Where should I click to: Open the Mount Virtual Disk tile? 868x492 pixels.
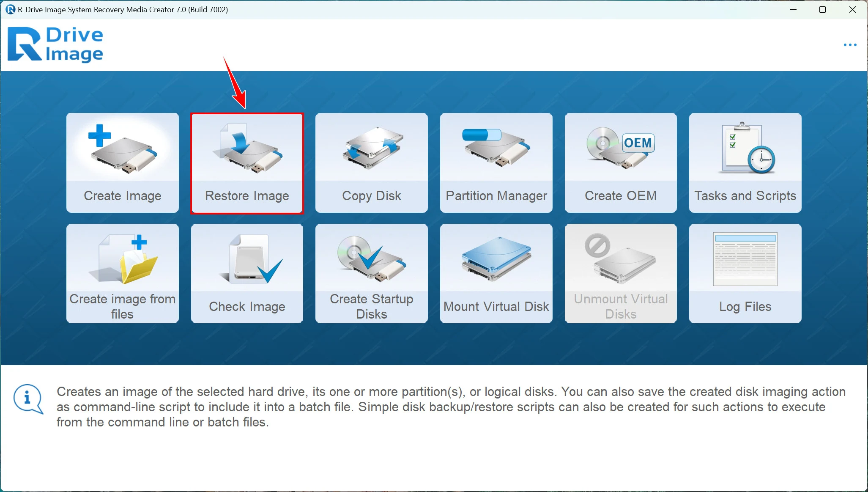(x=496, y=274)
